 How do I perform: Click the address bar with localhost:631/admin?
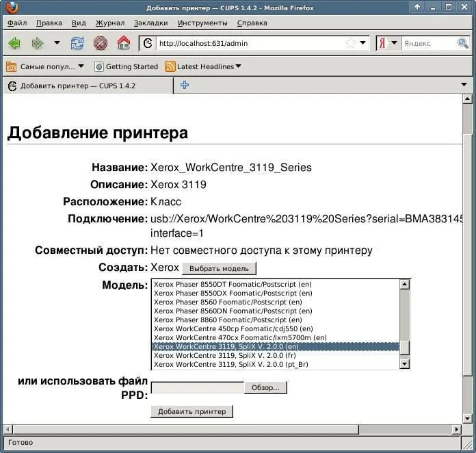coord(250,43)
